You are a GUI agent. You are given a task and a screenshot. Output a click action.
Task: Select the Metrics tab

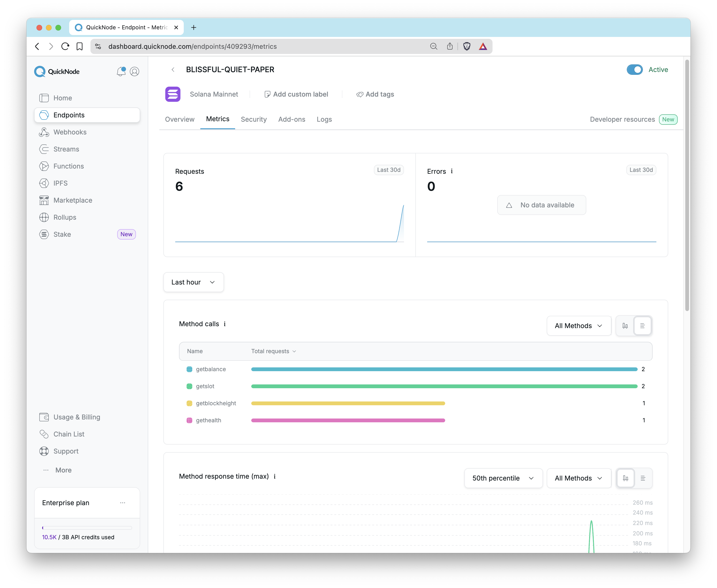[x=218, y=119]
